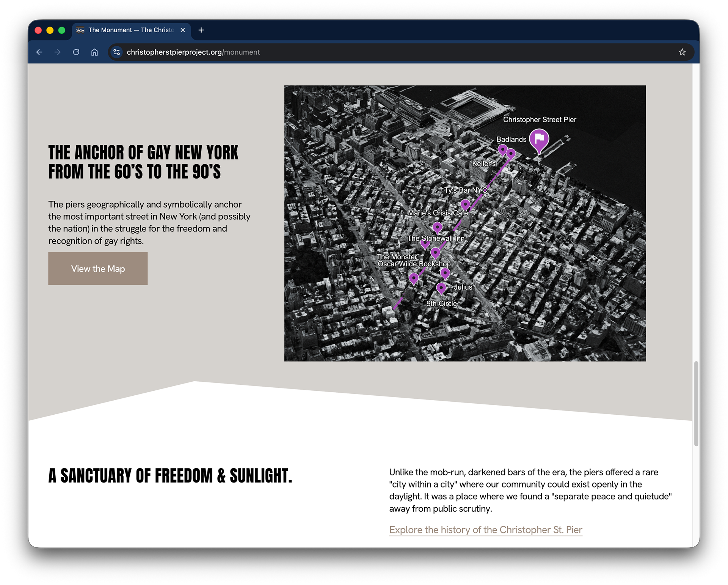Image resolution: width=728 pixels, height=585 pixels.
Task: Click the "The Monster" map label
Action: pos(397,257)
